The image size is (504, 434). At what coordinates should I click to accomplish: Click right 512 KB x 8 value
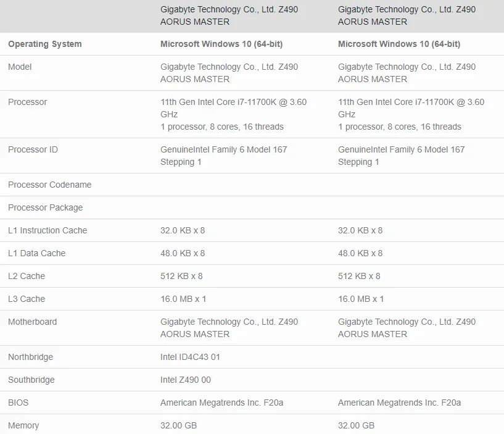click(359, 276)
